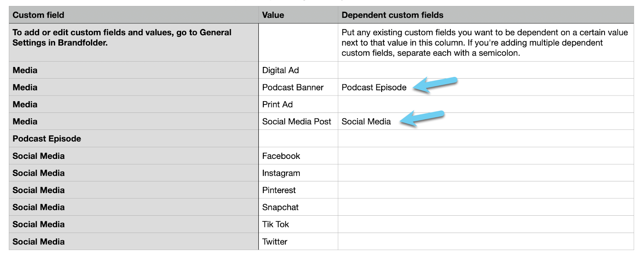Select the Digital Ad value cell
644x258 pixels.
point(298,70)
